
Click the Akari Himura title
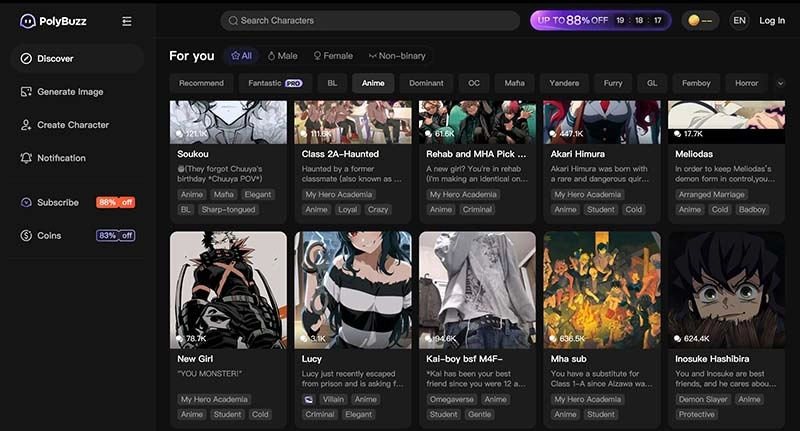click(x=578, y=154)
